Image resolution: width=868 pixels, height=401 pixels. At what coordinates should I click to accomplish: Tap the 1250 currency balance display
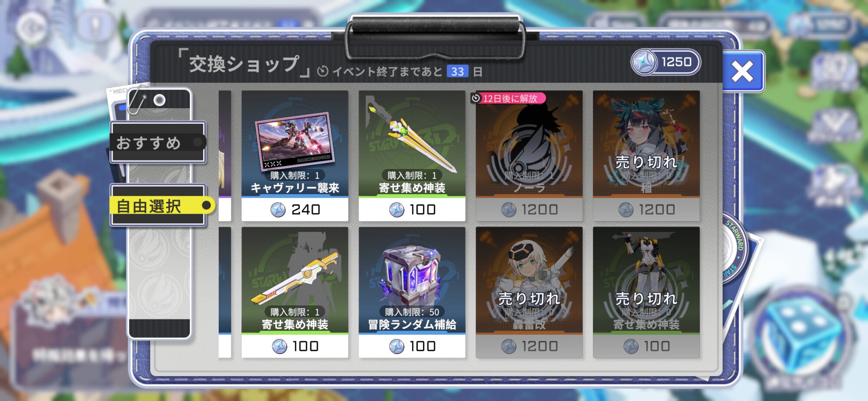665,62
